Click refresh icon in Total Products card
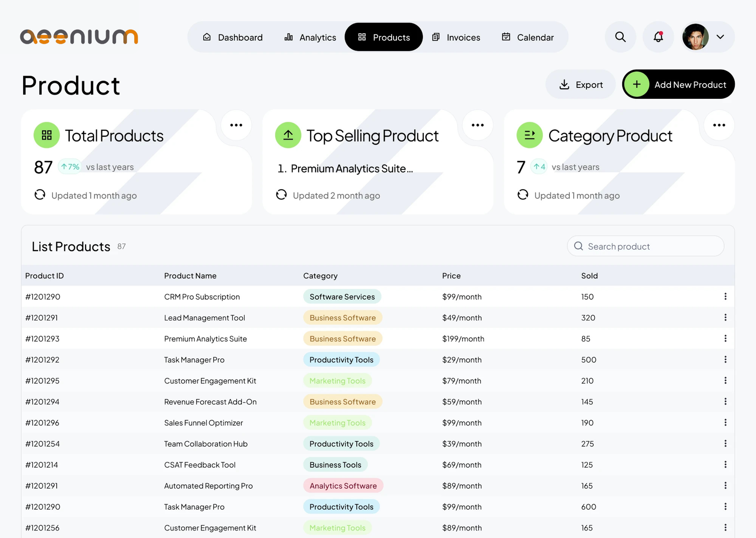The image size is (756, 538). pyautogui.click(x=40, y=195)
